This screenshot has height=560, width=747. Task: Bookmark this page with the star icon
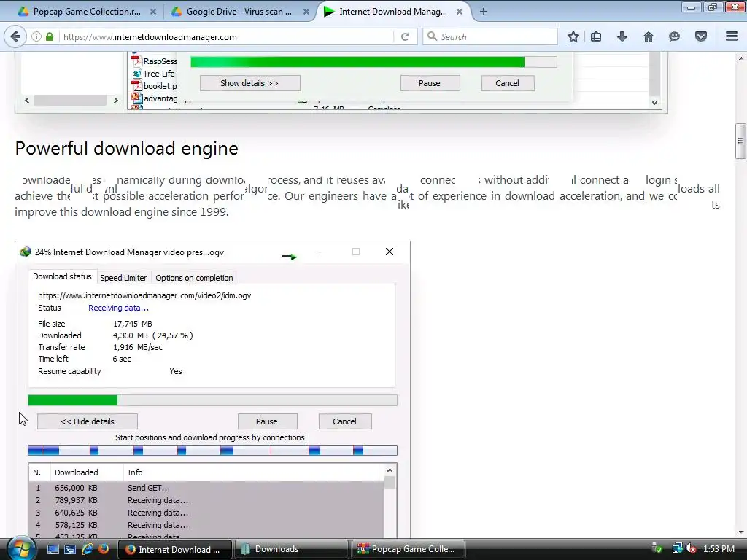click(573, 36)
